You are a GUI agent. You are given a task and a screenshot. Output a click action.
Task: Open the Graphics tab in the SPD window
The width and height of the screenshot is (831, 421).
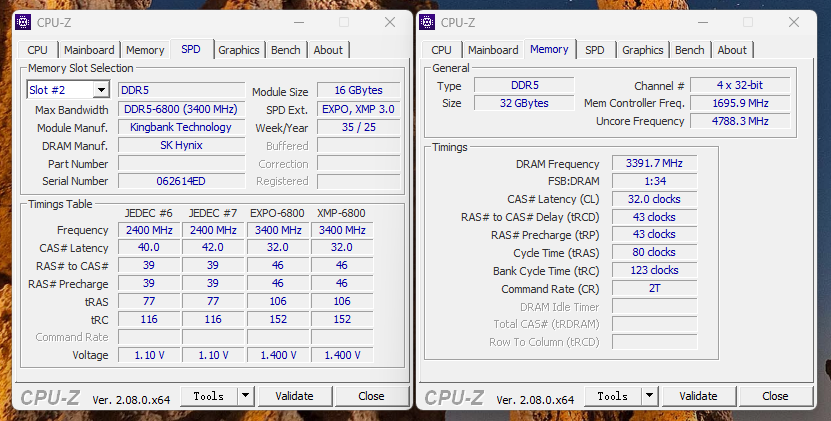[238, 50]
